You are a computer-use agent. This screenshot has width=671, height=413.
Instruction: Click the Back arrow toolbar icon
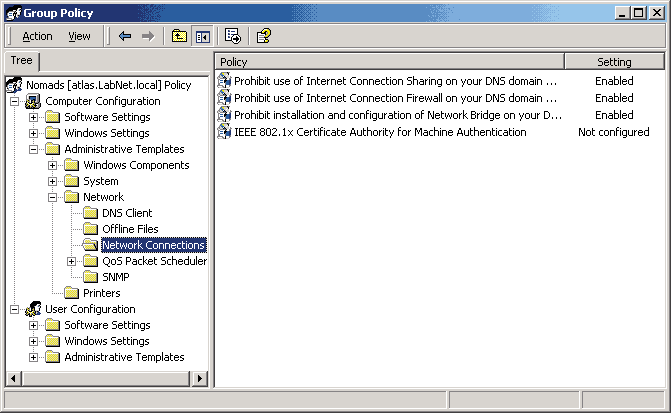click(x=125, y=36)
